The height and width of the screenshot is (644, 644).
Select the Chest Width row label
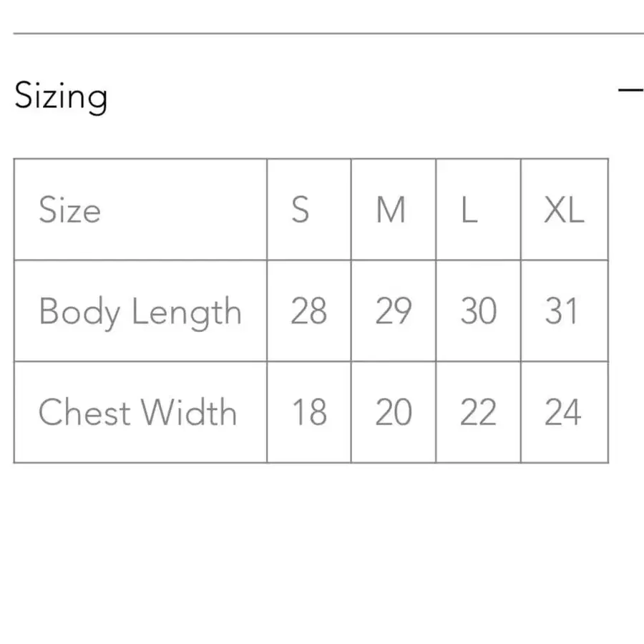(138, 413)
